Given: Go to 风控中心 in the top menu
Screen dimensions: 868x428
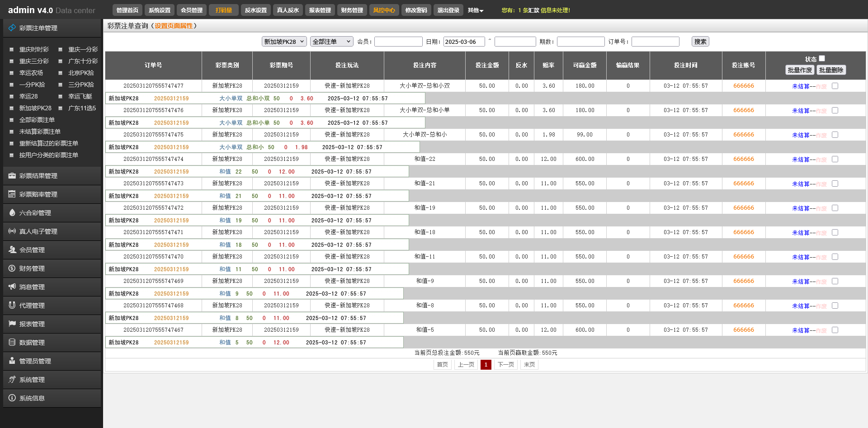Looking at the screenshot, I should click(384, 10).
